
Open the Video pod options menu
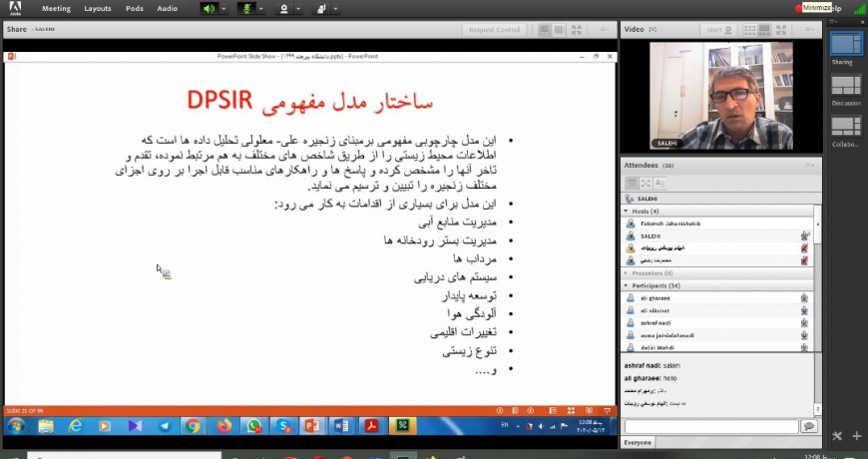pyautogui.click(x=809, y=29)
